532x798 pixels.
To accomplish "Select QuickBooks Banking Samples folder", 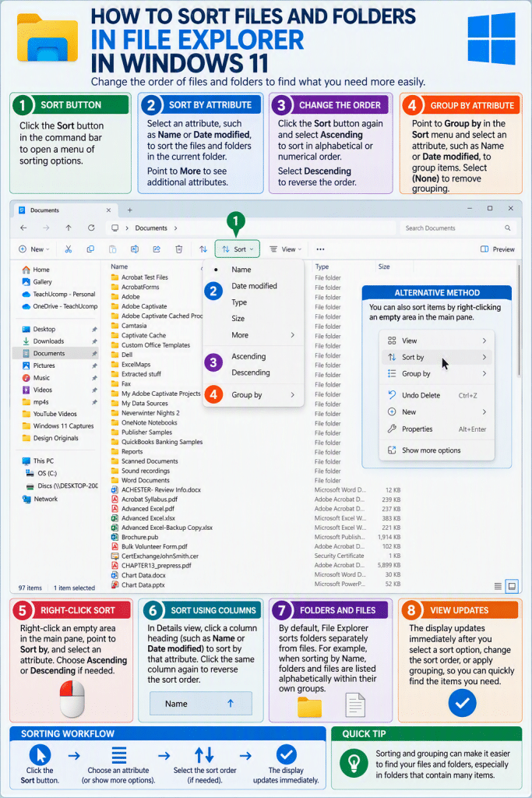I will [x=157, y=443].
